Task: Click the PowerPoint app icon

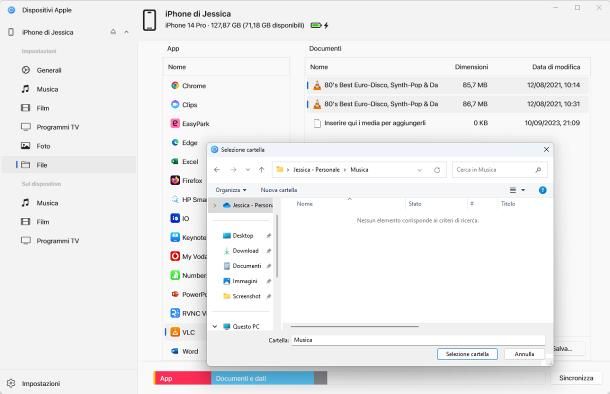Action: pos(175,294)
